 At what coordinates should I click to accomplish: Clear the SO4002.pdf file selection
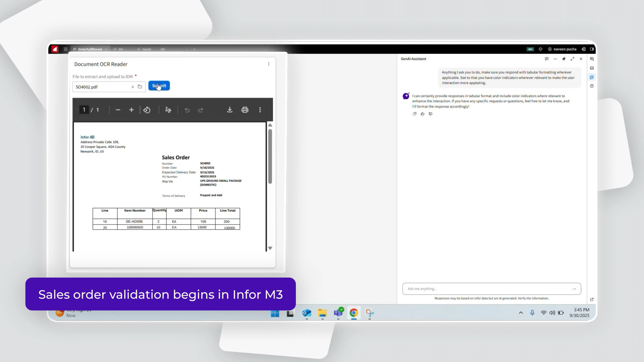pyautogui.click(x=133, y=87)
